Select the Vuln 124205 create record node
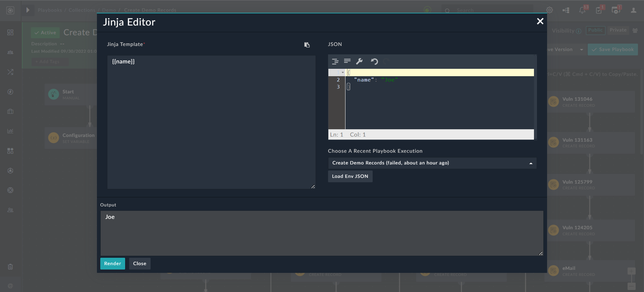The image size is (644, 292). [591, 230]
